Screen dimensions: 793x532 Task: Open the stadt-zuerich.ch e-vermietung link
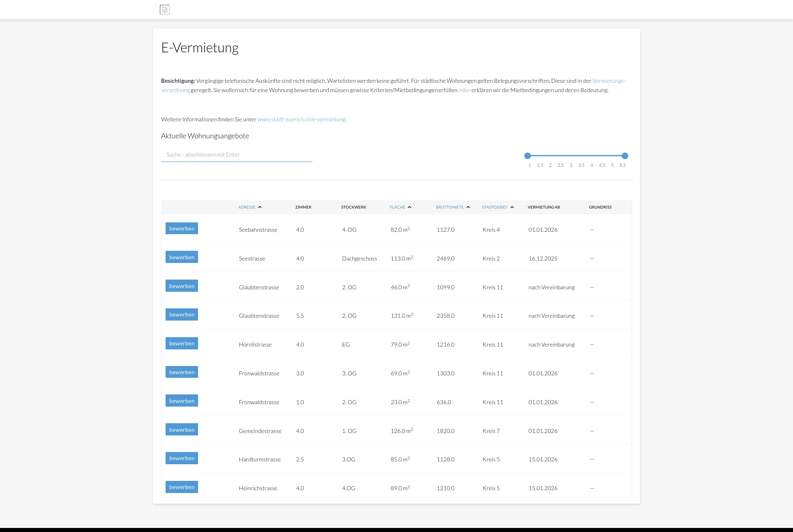click(301, 119)
